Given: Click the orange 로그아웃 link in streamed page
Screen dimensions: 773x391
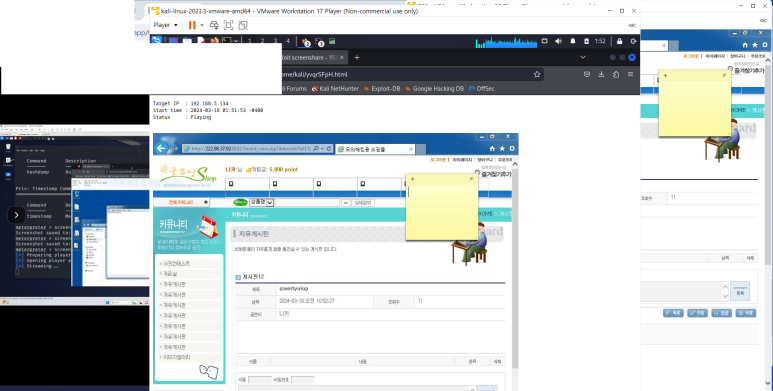Looking at the screenshot, I should (438, 160).
